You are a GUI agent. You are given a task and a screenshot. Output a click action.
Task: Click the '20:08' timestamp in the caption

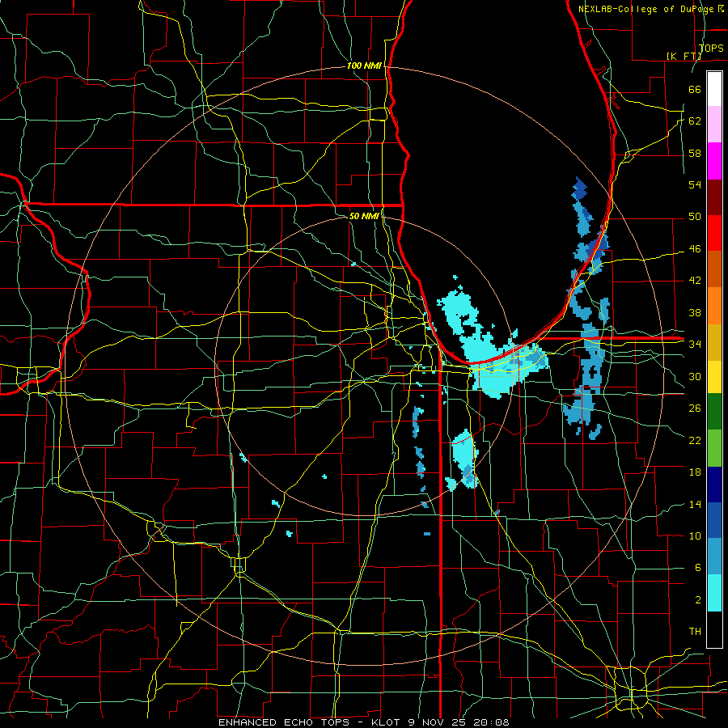(493, 722)
